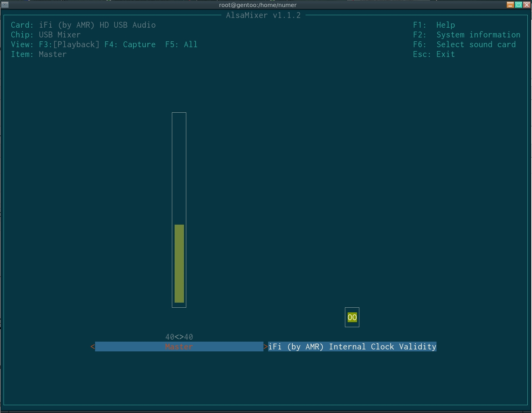
Task: Click the Item: Master text
Action: point(39,54)
